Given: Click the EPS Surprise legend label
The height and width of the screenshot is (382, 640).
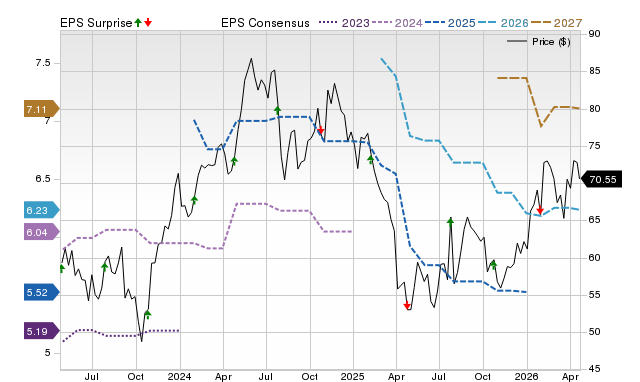Looking at the screenshot, I should [x=96, y=23].
